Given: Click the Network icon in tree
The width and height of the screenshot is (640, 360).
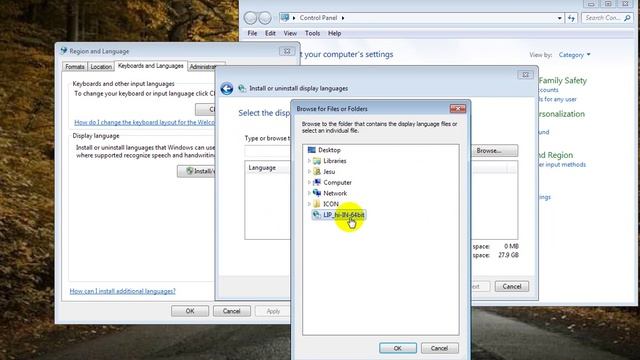Looking at the screenshot, I should point(317,193).
